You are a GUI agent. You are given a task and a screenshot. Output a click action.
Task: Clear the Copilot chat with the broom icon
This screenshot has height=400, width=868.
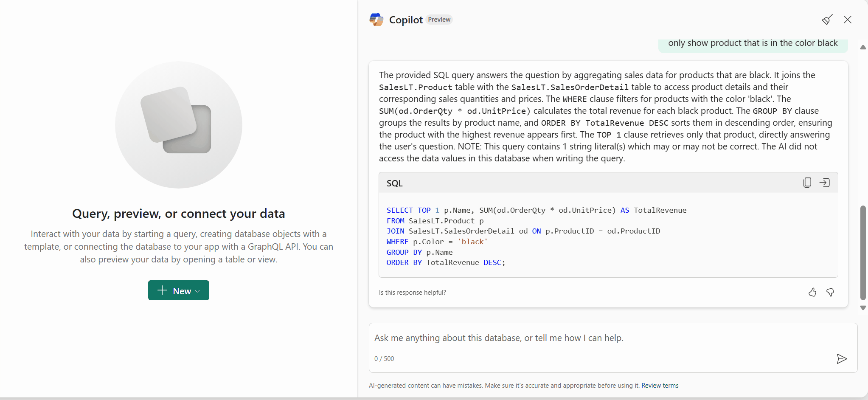click(x=827, y=20)
